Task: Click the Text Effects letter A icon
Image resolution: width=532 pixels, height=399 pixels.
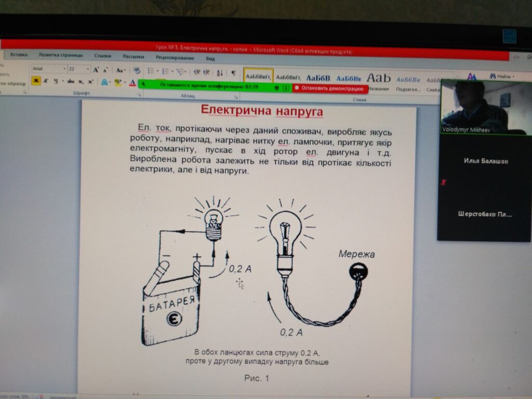Action: click(x=104, y=82)
